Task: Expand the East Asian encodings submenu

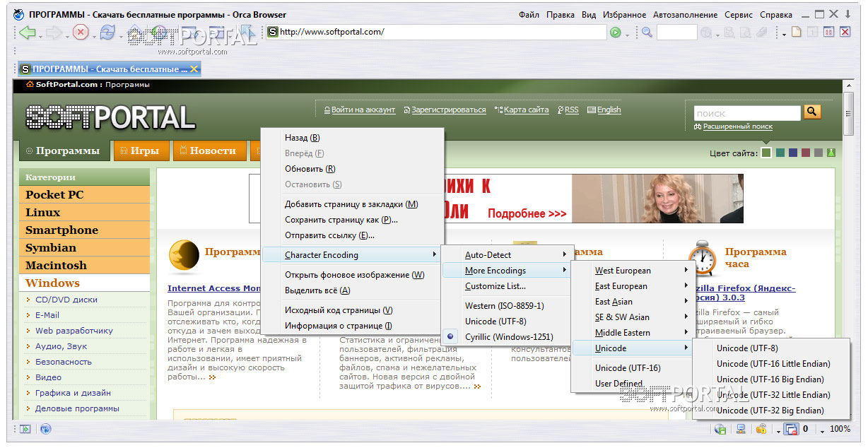Action: pyautogui.click(x=633, y=302)
